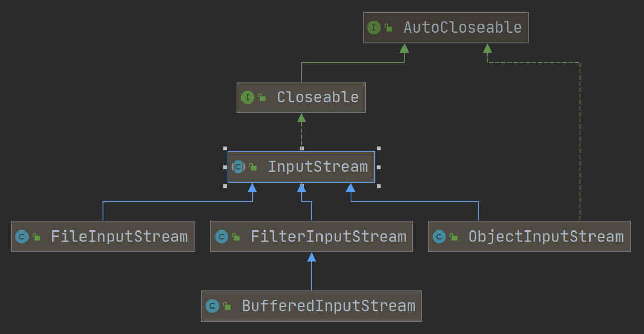Click the public lock icon on FileInputStream
Viewport: 644px width, 334px height.
point(36,237)
